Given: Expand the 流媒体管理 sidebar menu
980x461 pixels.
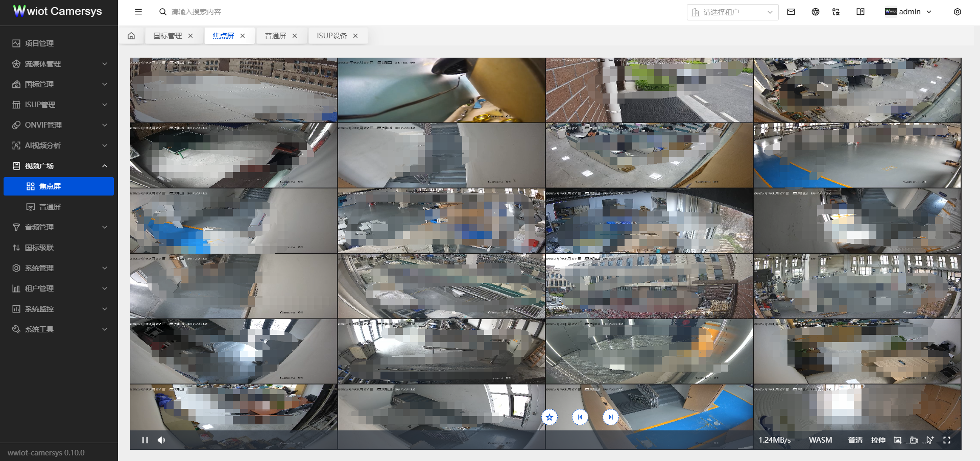Looking at the screenshot, I should click(x=59, y=64).
